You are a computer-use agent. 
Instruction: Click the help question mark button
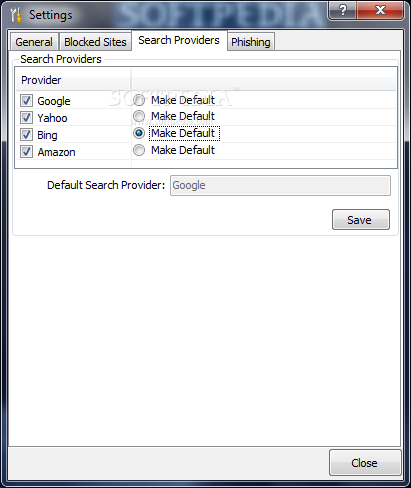click(x=343, y=10)
